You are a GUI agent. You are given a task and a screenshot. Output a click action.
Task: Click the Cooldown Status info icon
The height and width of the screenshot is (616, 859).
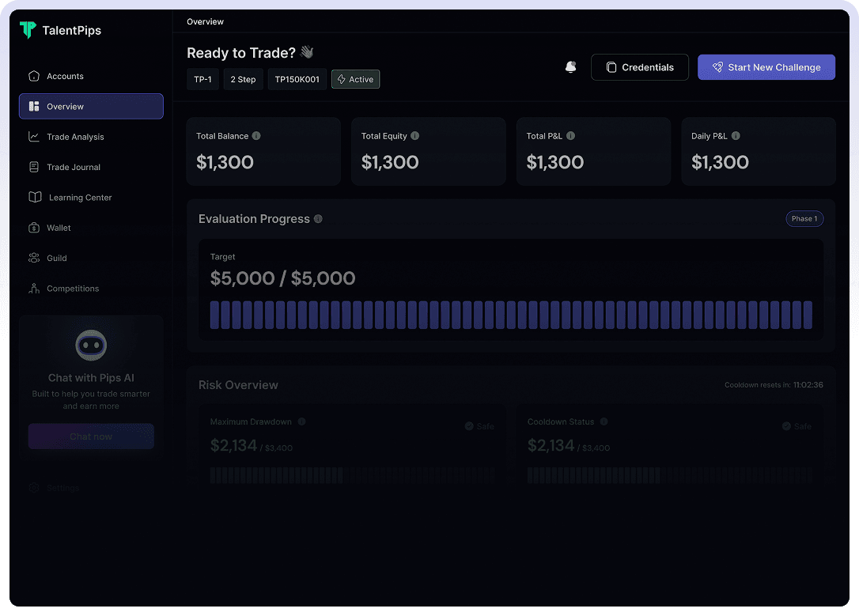[604, 421]
